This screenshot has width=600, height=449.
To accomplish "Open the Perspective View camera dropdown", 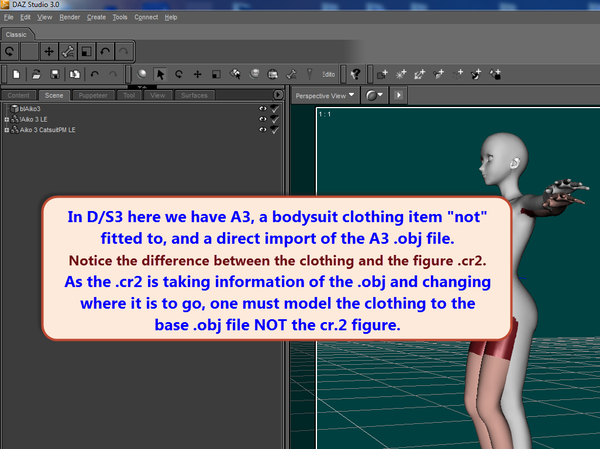I will point(324,96).
